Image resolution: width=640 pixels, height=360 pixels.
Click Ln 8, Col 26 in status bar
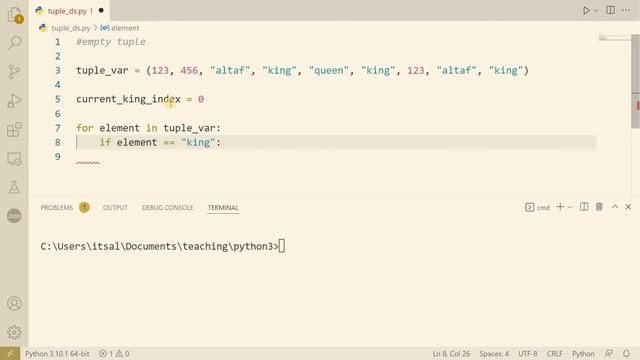click(x=451, y=353)
